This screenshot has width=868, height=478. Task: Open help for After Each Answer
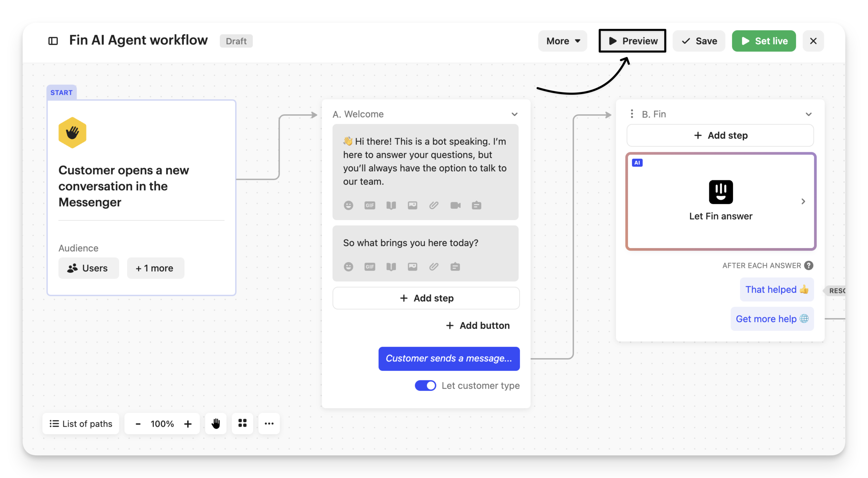point(808,266)
